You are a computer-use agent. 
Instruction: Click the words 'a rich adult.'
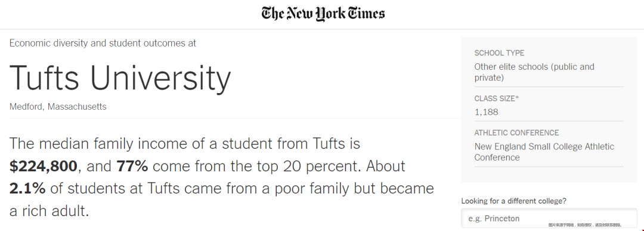click(49, 211)
